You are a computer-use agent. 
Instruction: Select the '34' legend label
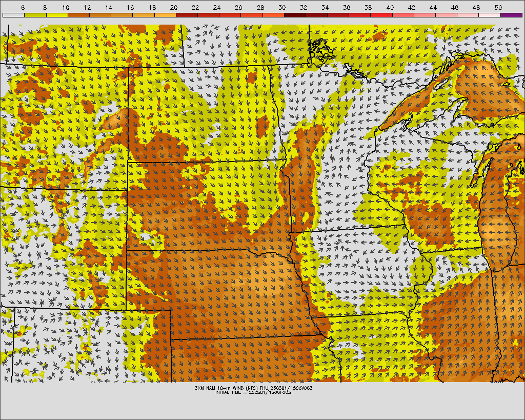[325, 7]
